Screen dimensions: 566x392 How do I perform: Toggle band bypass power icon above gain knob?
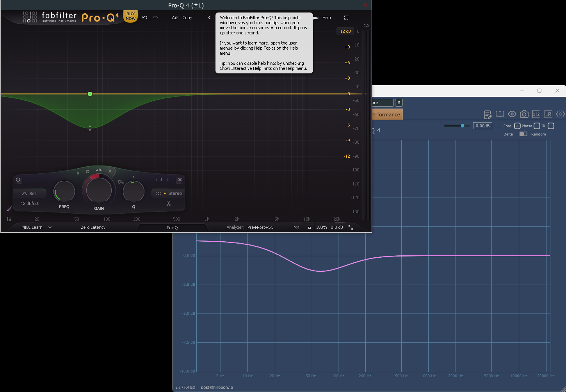point(87,171)
